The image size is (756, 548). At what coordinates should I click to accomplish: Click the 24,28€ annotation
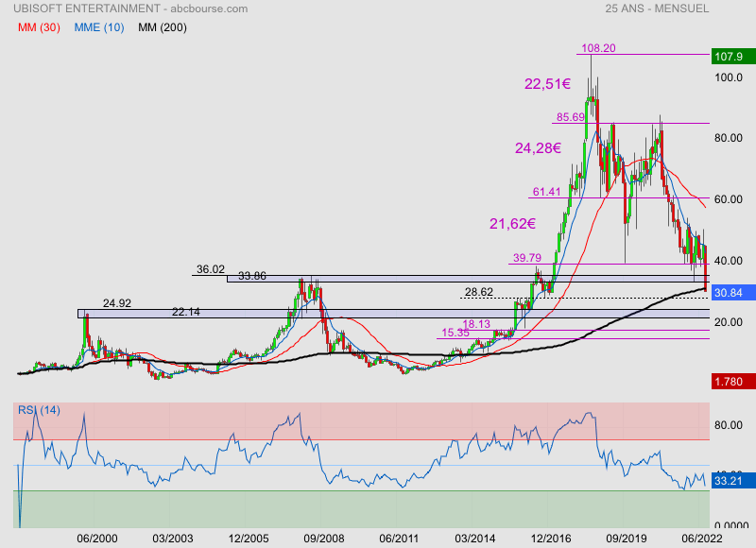(538, 148)
